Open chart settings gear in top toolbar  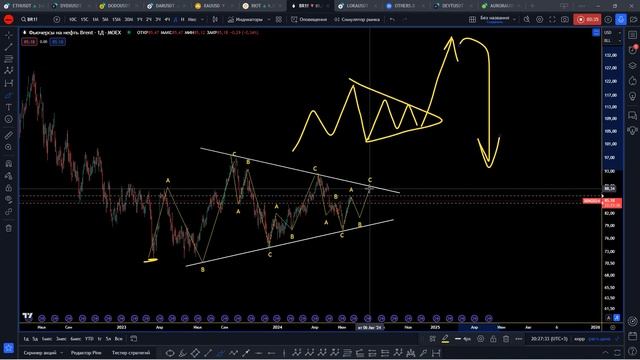(540, 19)
